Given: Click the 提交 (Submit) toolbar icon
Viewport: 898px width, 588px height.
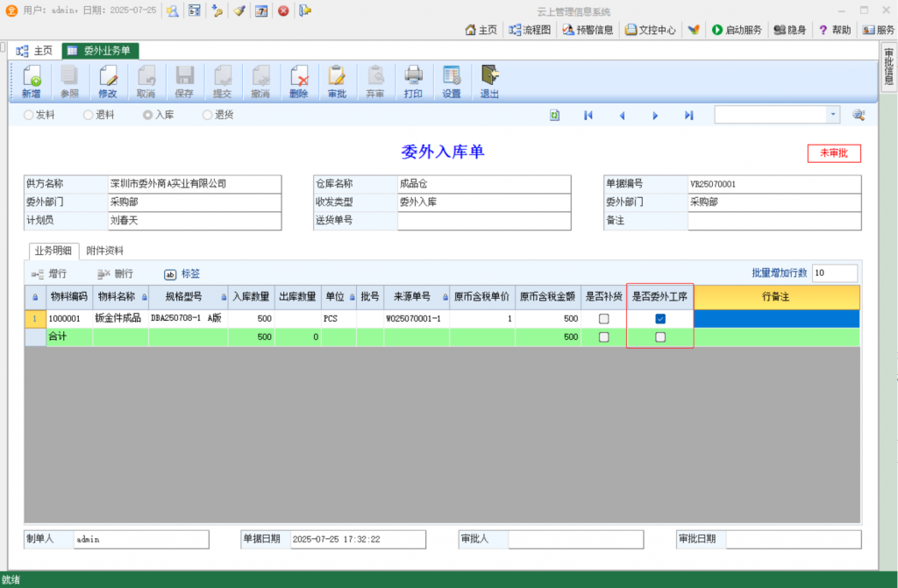Looking at the screenshot, I should (222, 81).
